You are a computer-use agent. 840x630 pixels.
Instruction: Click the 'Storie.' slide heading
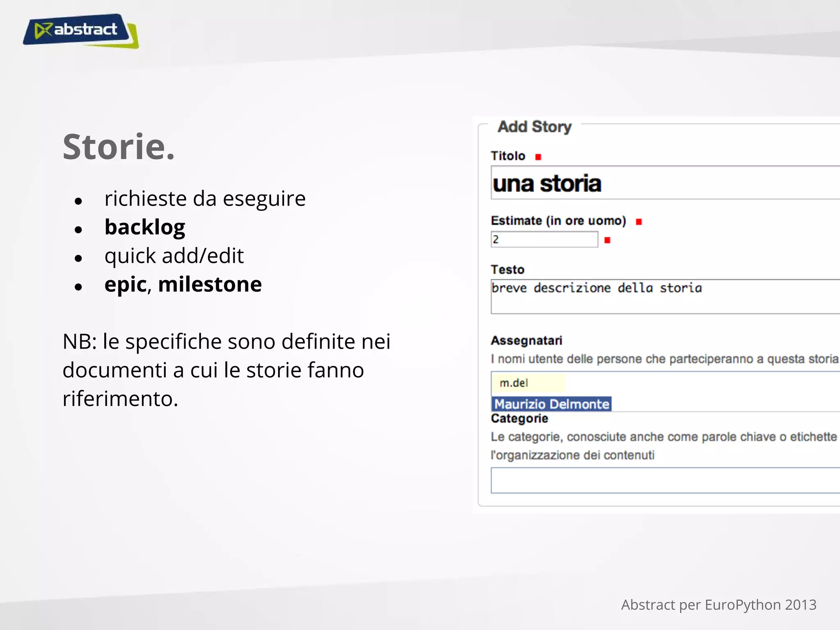pos(119,146)
